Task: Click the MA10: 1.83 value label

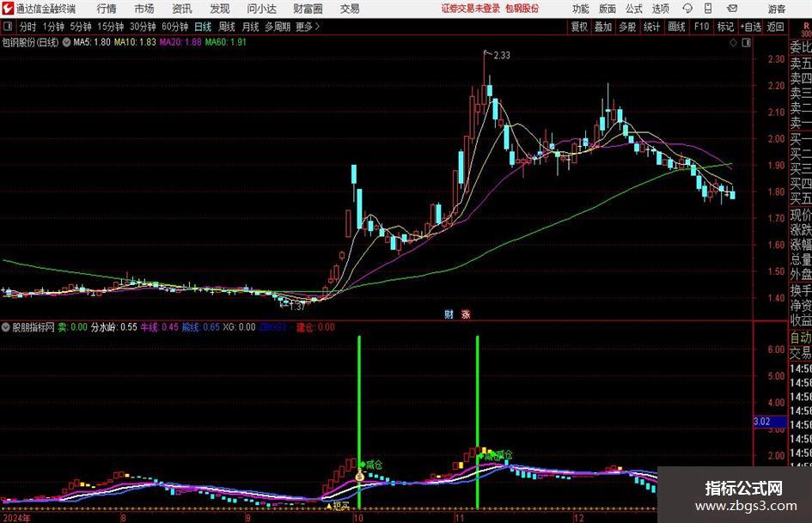Action: tap(135, 42)
